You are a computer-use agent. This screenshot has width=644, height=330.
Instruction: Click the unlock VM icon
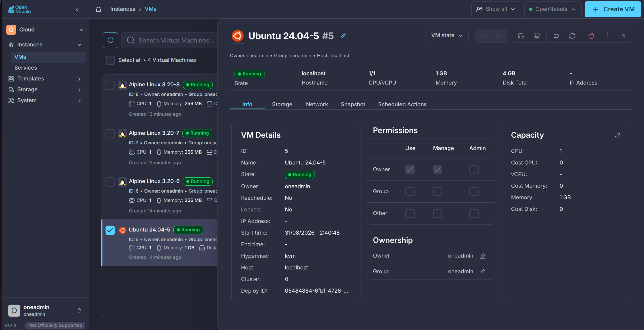(x=498, y=36)
